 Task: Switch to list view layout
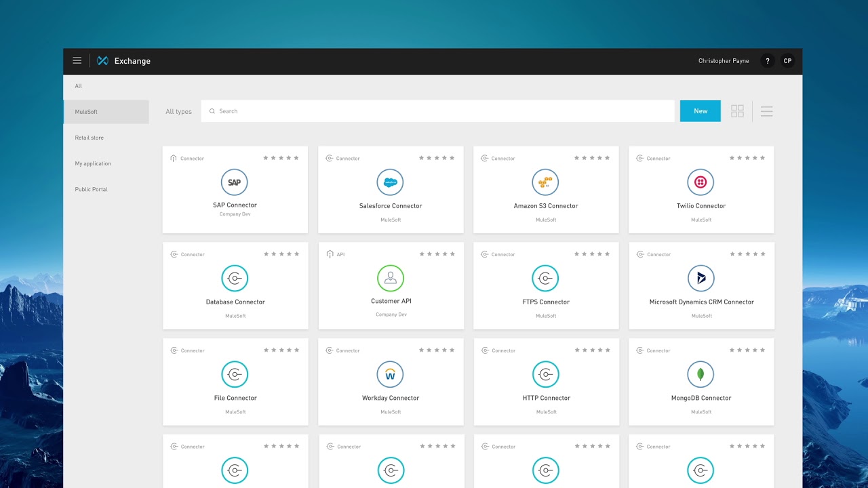pyautogui.click(x=767, y=111)
